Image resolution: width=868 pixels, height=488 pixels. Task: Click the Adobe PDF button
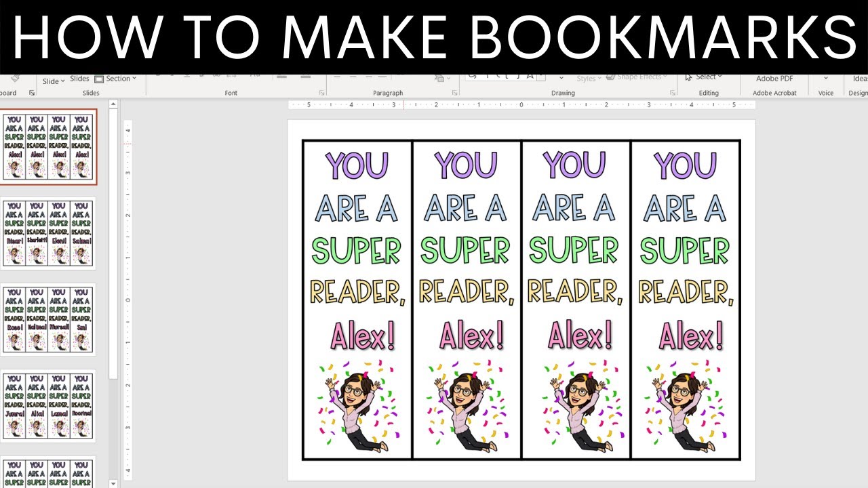pos(774,79)
